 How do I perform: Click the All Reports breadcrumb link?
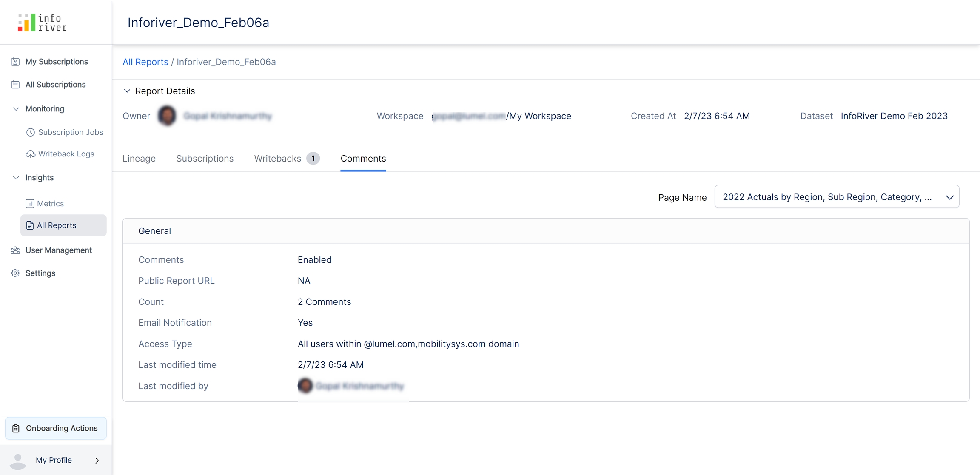point(145,62)
